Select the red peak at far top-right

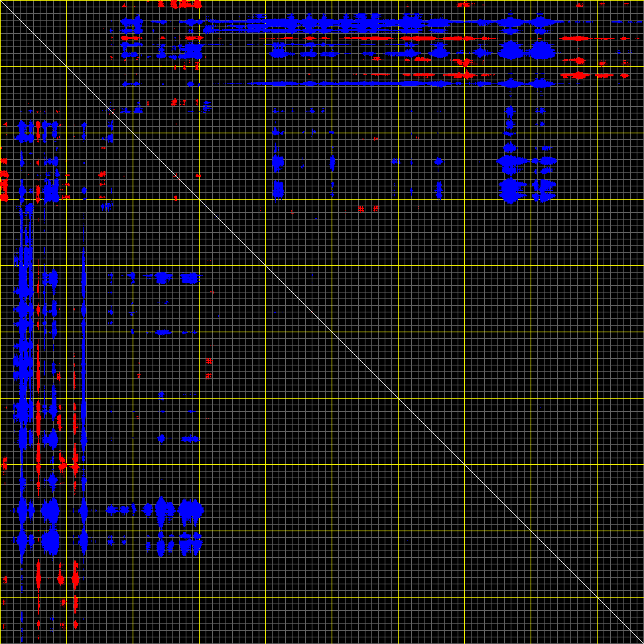(578, 75)
